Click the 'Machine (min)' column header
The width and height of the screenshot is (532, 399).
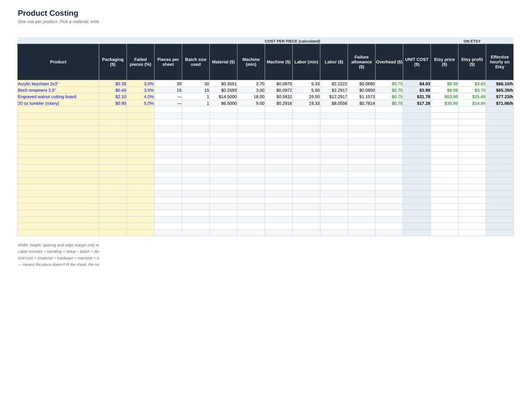[x=251, y=62]
